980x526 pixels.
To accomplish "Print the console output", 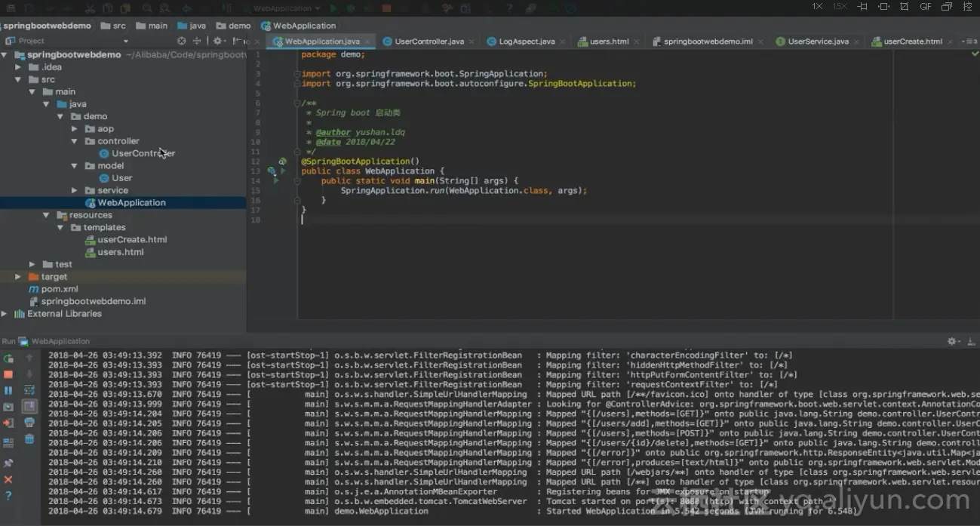I will pyautogui.click(x=29, y=423).
